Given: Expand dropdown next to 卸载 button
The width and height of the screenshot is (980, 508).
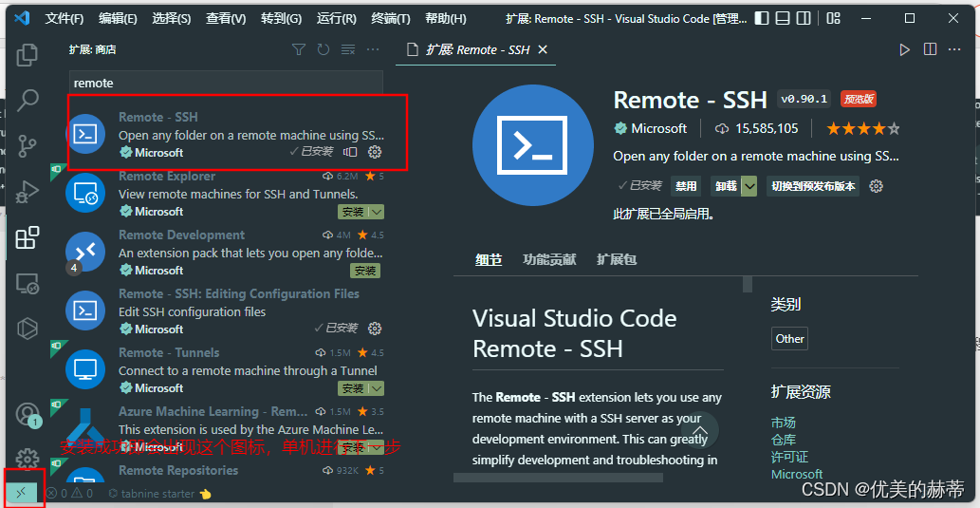Looking at the screenshot, I should (750, 186).
